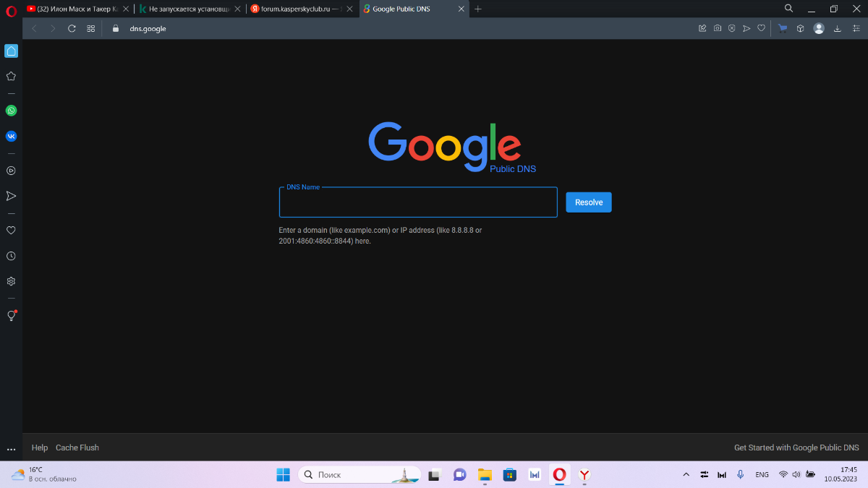The height and width of the screenshot is (488, 868).
Task: Open the weather widget showing 16°C
Action: (43, 474)
